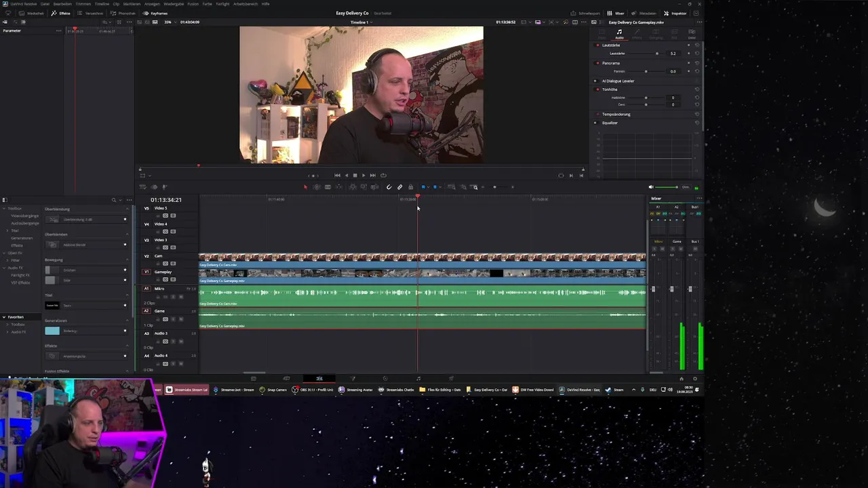Open the Bearbeiten menu
Screen dimensions: 868x488
tap(62, 3)
